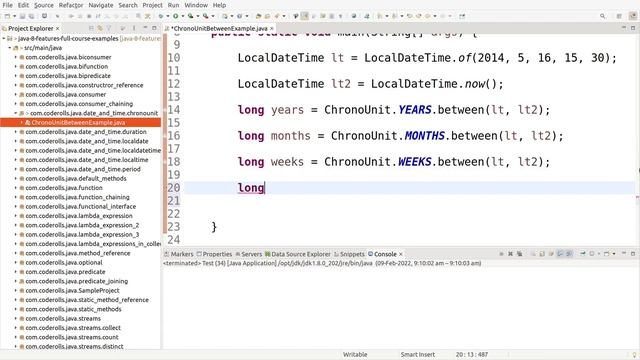640x360 pixels.
Task: Switch to the Properties tab
Action: pyautogui.click(x=214, y=254)
